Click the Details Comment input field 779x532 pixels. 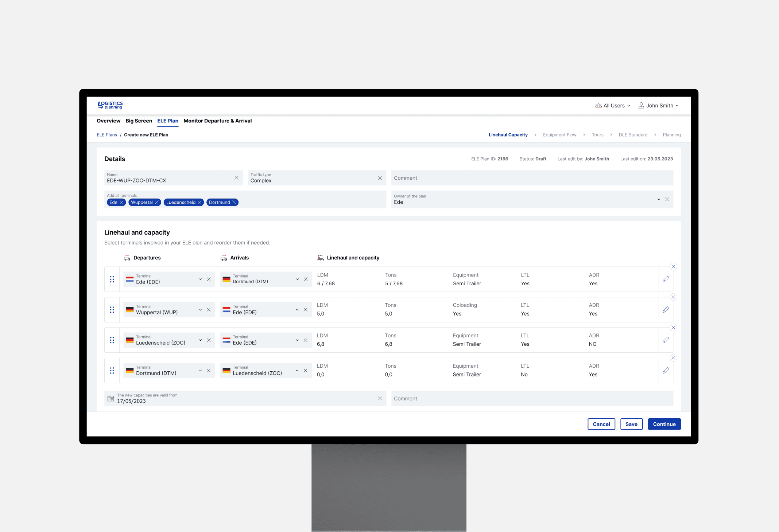[532, 178]
